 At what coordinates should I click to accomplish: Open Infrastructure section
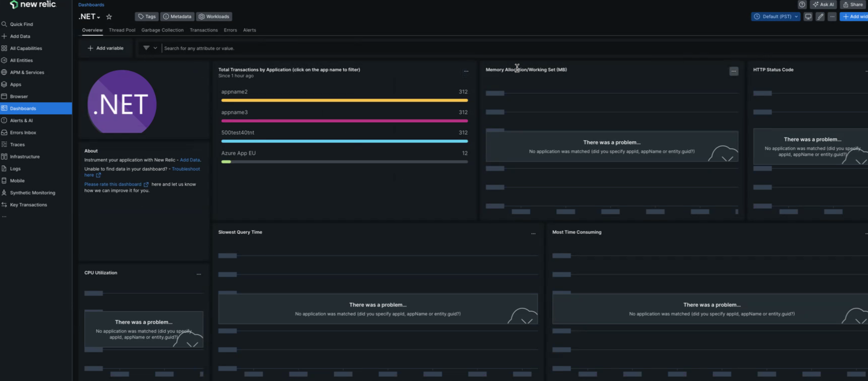click(x=24, y=157)
